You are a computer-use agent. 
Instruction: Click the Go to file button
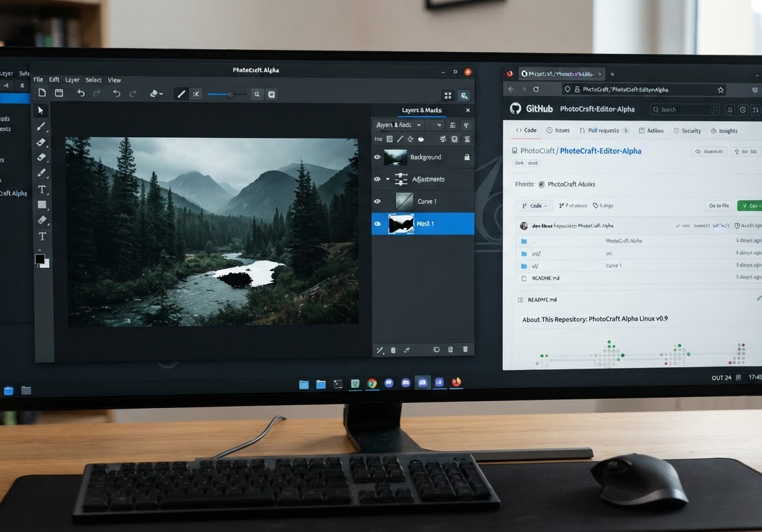point(719,206)
